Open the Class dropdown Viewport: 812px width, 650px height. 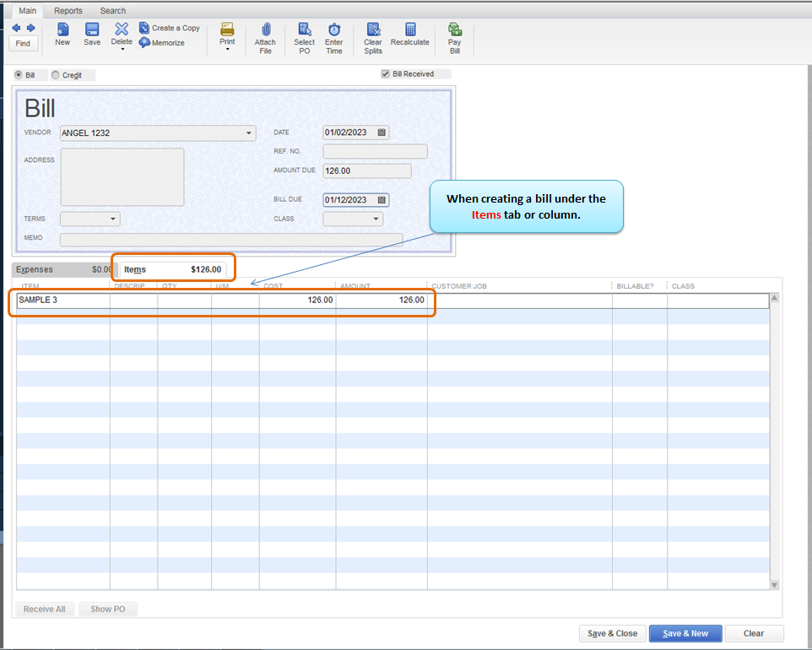coord(376,219)
